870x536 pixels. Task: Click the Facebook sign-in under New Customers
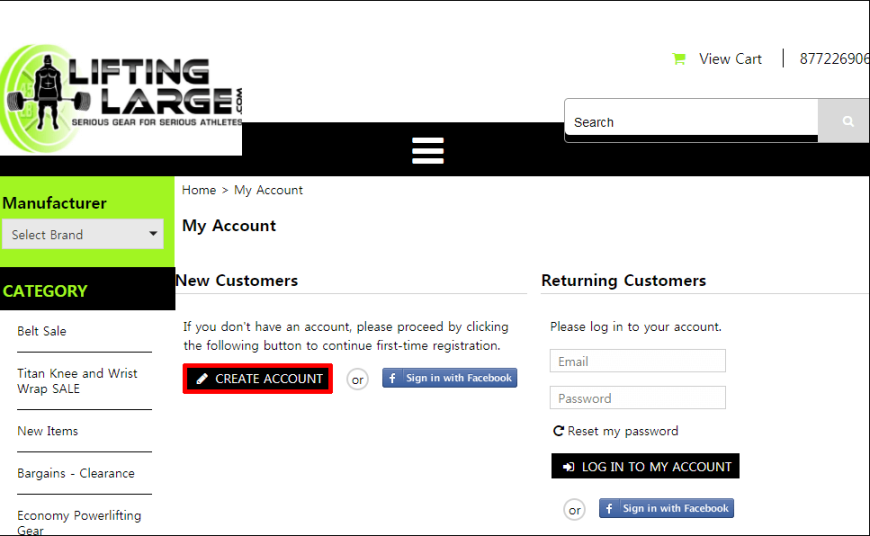point(449,378)
